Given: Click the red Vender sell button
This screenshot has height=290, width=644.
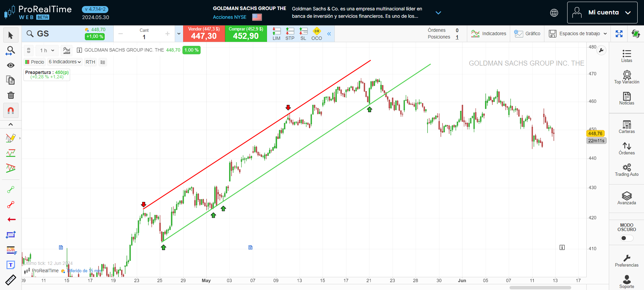Looking at the screenshot, I should pyautogui.click(x=204, y=33).
